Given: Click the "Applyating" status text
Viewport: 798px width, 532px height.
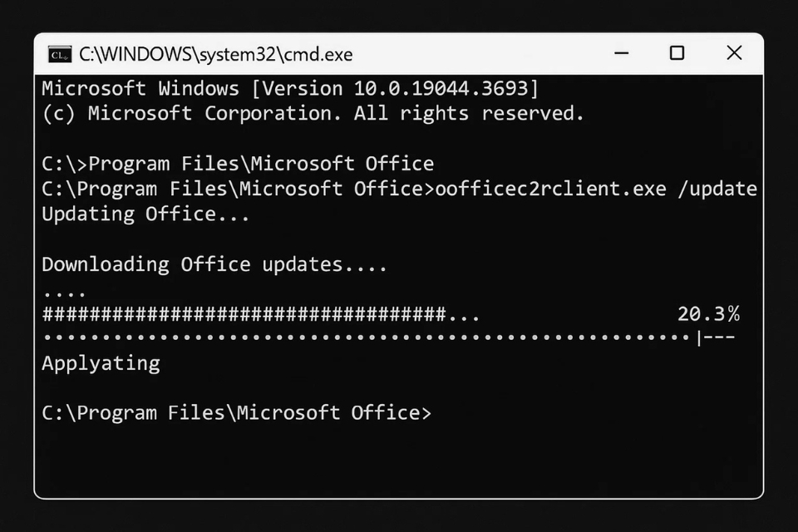Looking at the screenshot, I should (x=101, y=363).
